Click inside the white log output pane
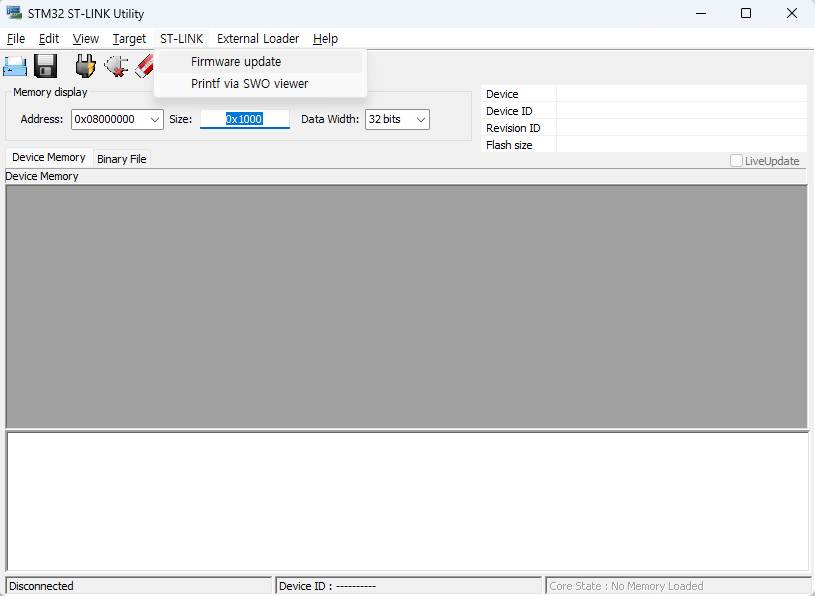Viewport: 815px width, 596px height. click(408, 501)
